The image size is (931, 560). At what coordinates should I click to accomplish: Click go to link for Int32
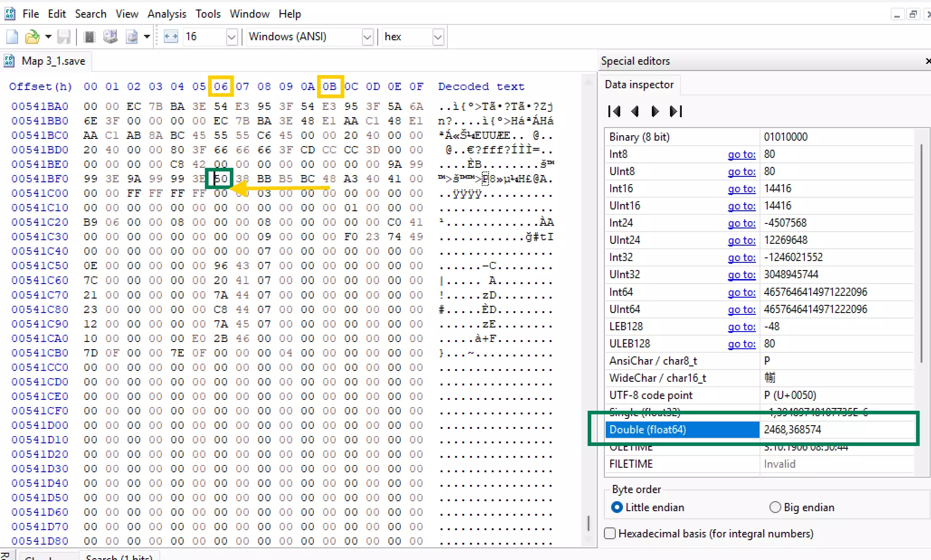tap(741, 257)
